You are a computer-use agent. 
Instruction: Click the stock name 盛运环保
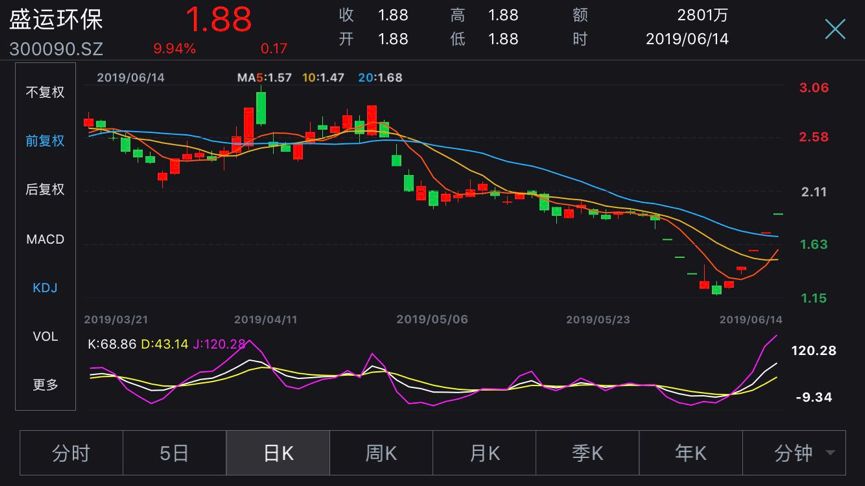[56, 20]
